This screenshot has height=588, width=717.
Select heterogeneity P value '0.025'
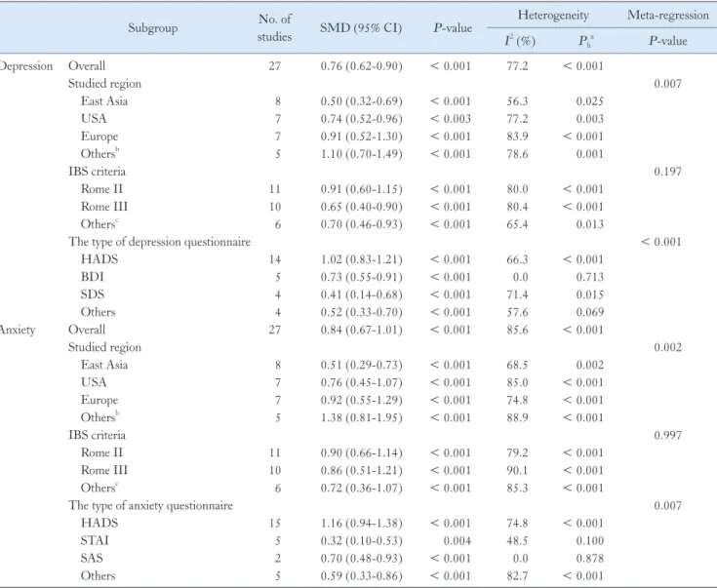pos(590,101)
